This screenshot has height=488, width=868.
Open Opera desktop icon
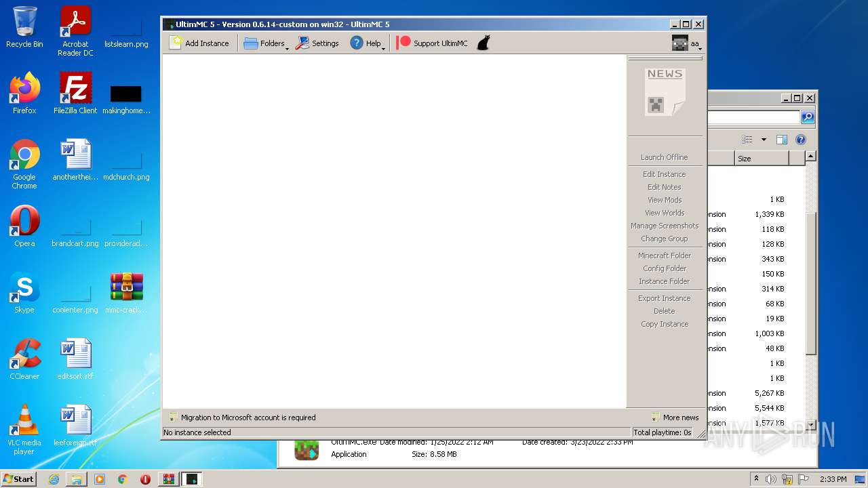[x=24, y=226]
